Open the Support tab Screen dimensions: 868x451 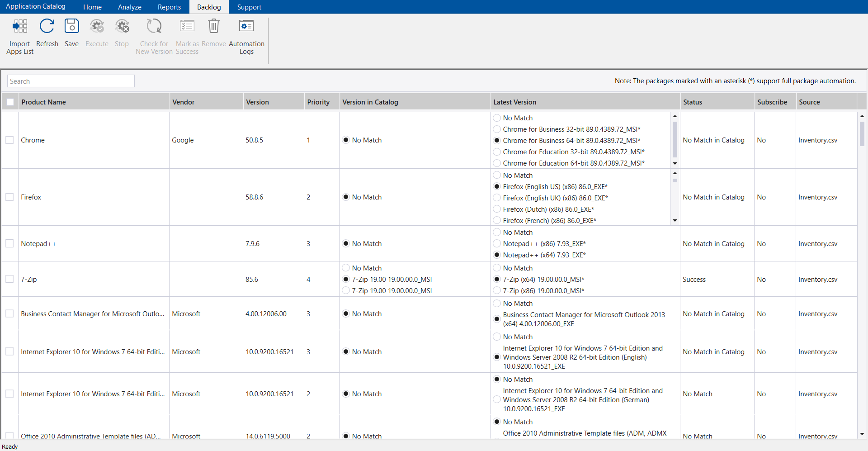(249, 7)
